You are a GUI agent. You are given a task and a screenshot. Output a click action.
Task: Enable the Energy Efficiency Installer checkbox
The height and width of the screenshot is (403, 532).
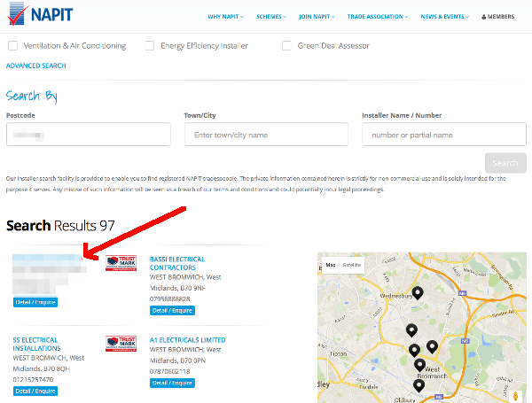150,45
